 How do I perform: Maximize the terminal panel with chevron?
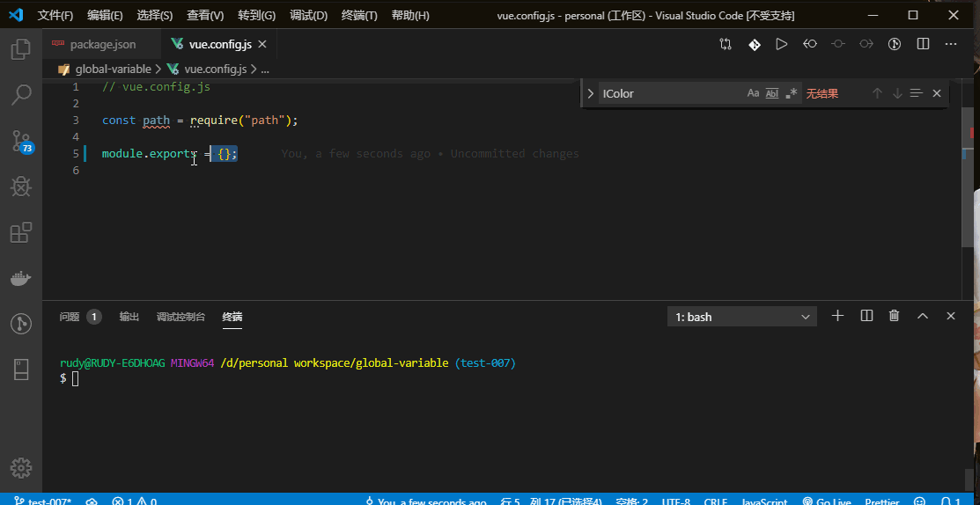tap(923, 316)
